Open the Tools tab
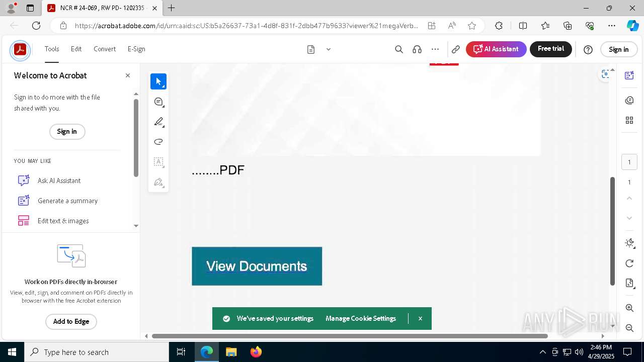Image resolution: width=644 pixels, height=362 pixels. coord(52,49)
